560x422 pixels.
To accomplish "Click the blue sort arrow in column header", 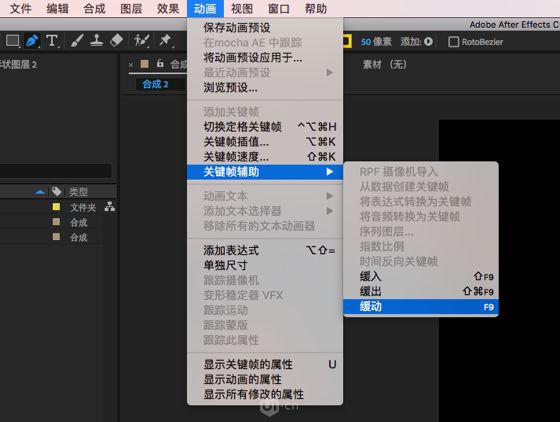I will [40, 192].
